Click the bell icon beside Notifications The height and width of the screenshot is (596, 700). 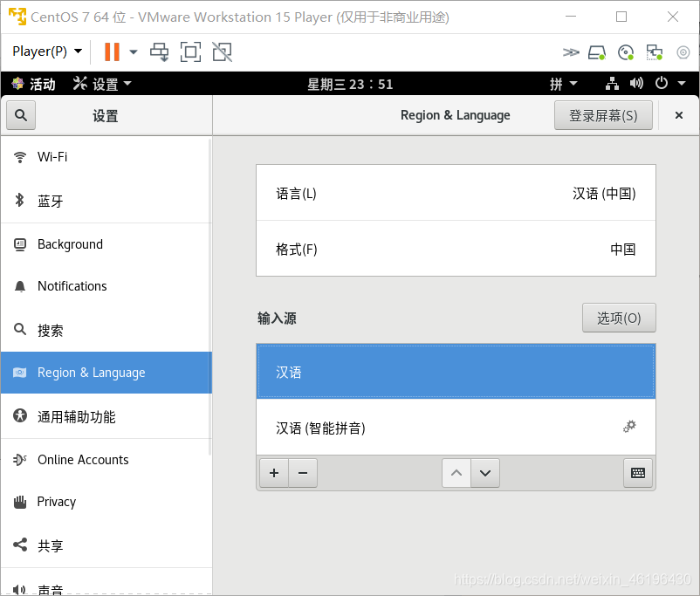20,286
